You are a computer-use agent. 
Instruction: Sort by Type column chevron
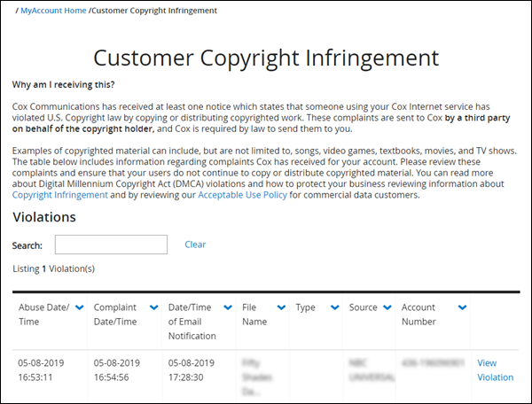(334, 307)
